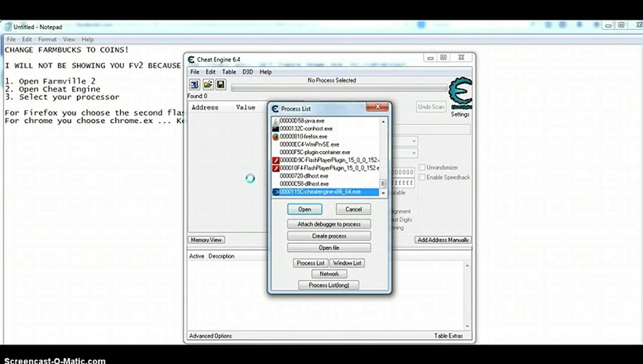The image size is (643, 364).
Task: Click the save floppy disk icon
Action: point(220,84)
